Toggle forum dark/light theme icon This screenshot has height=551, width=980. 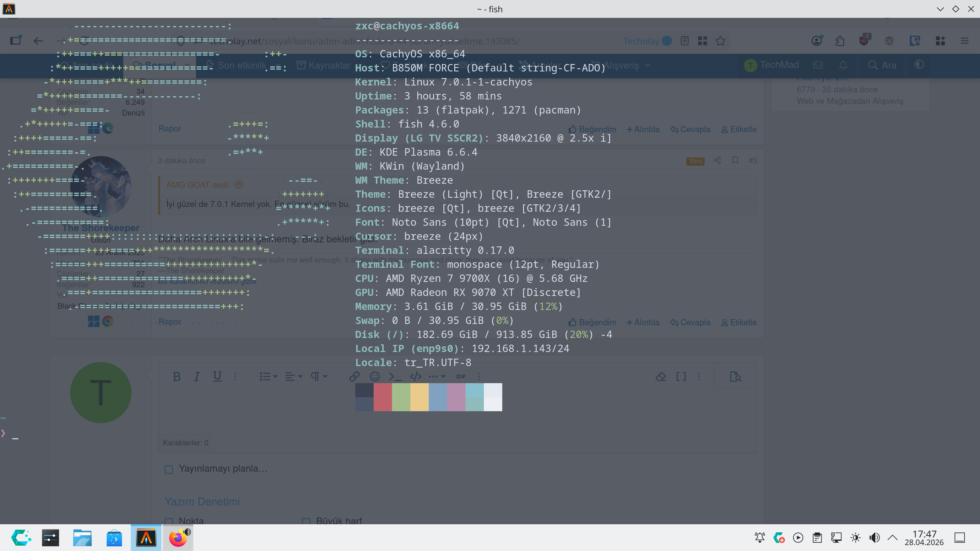(x=919, y=65)
